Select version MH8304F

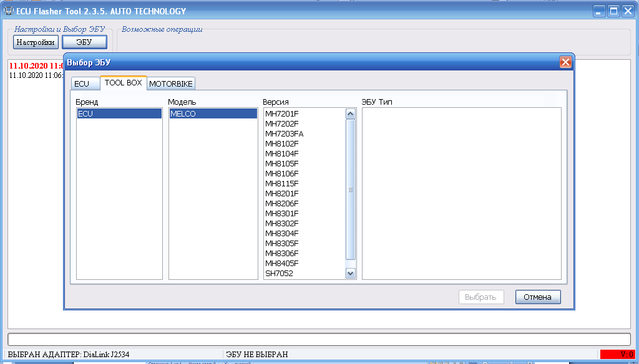[x=282, y=233]
